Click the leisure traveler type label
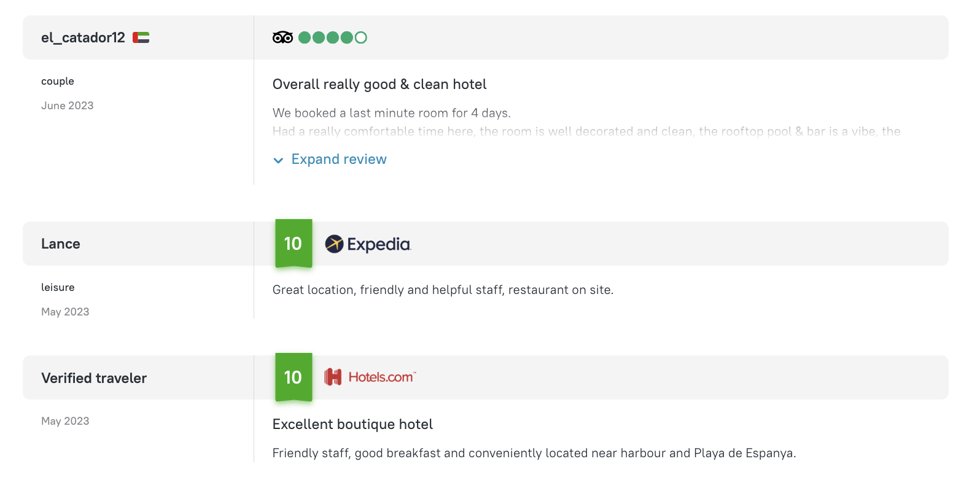The image size is (980, 491). pyautogui.click(x=58, y=287)
